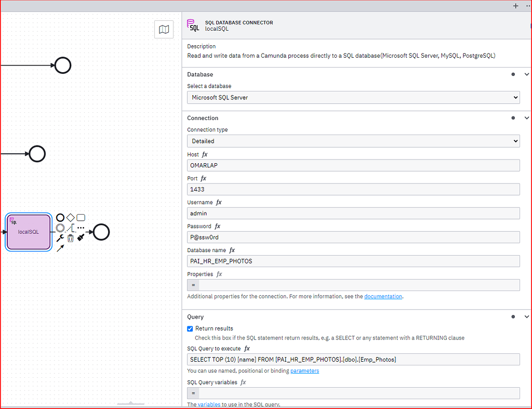Append an end event using the circle icon
The height and width of the screenshot is (409, 532).
tap(60, 217)
